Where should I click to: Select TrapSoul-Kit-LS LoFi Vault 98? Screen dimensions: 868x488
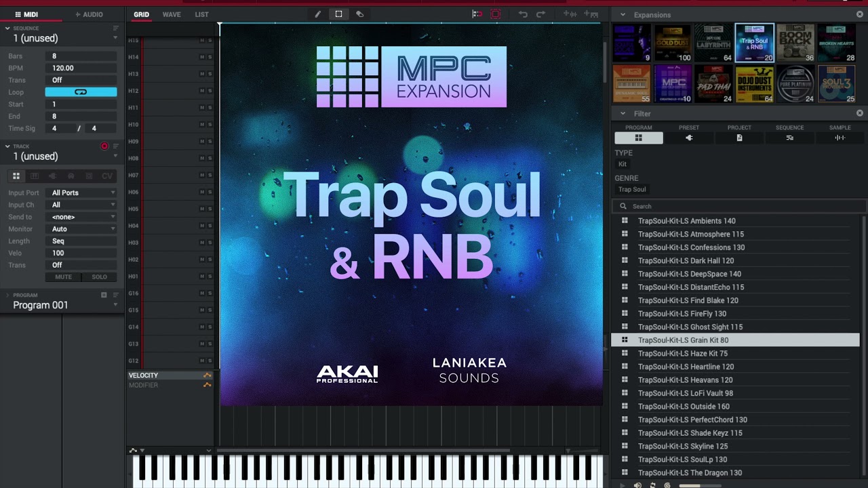click(x=735, y=393)
